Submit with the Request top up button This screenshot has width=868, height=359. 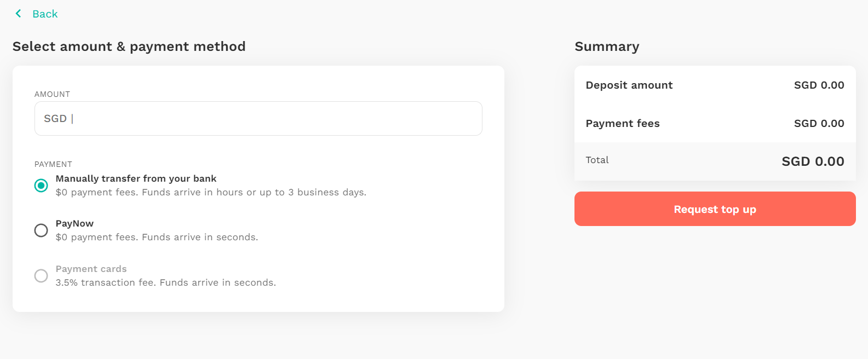(715, 209)
